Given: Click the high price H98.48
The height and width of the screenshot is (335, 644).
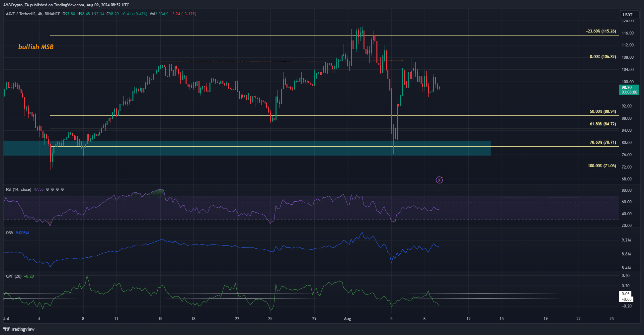Looking at the screenshot, I should [84, 14].
